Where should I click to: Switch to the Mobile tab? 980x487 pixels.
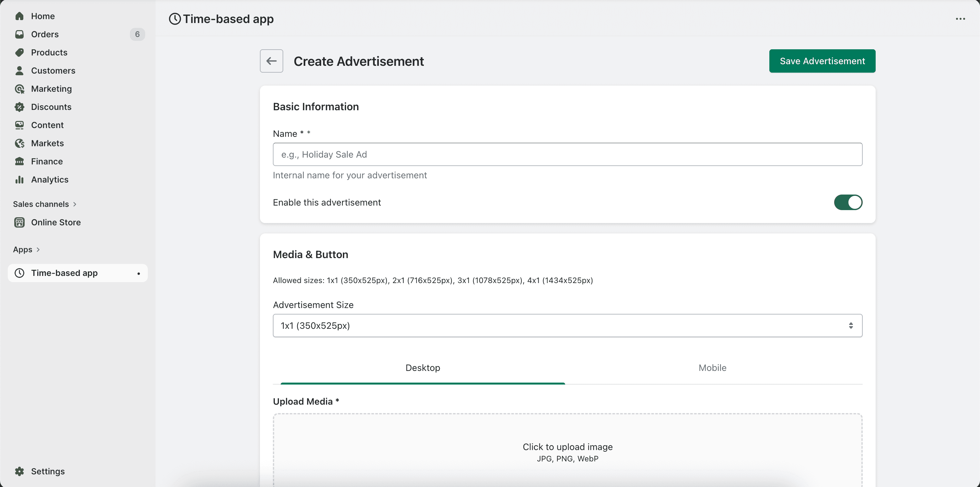pyautogui.click(x=712, y=368)
